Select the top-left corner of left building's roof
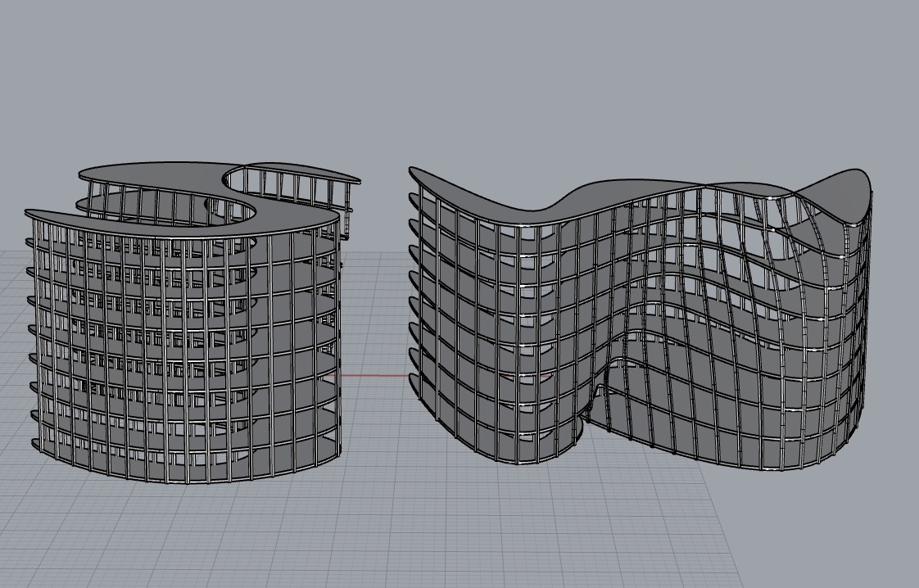This screenshot has height=588, width=919. [29, 215]
